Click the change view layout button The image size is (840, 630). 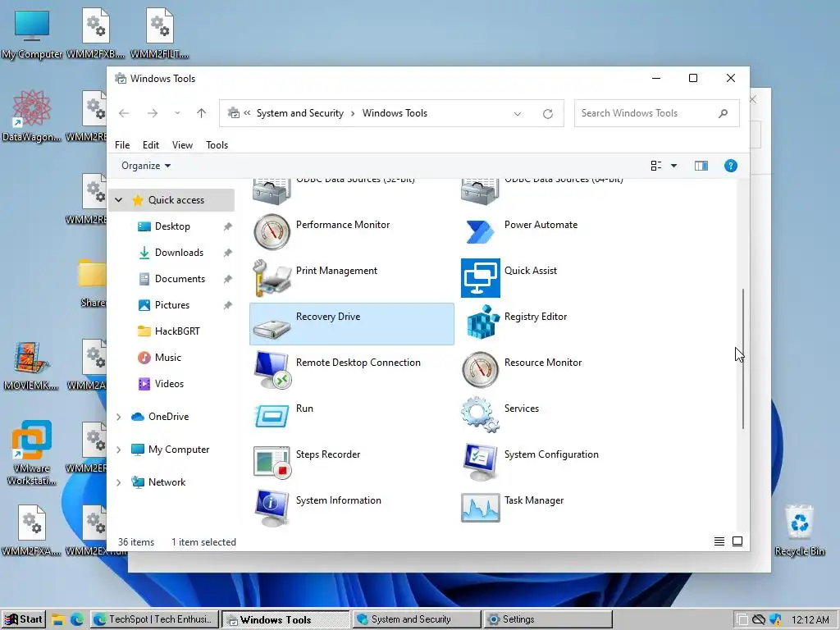coord(655,166)
